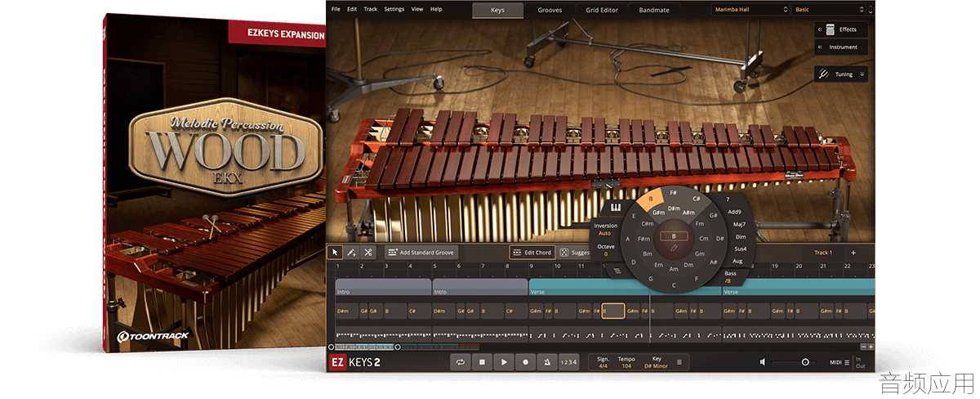Image resolution: width=980 pixels, height=399 pixels.
Task: Toggle the metronome icon
Action: click(x=546, y=361)
